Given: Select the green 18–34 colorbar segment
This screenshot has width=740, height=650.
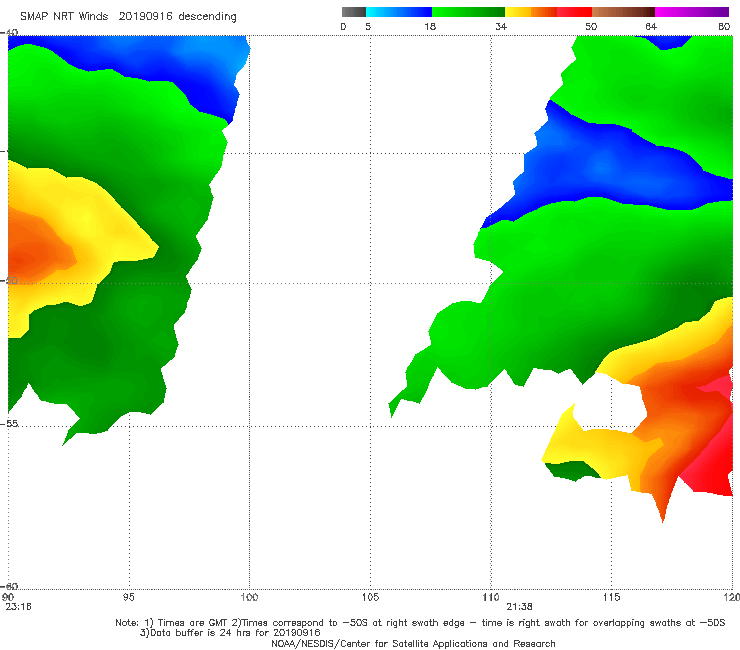Looking at the screenshot, I should [468, 12].
